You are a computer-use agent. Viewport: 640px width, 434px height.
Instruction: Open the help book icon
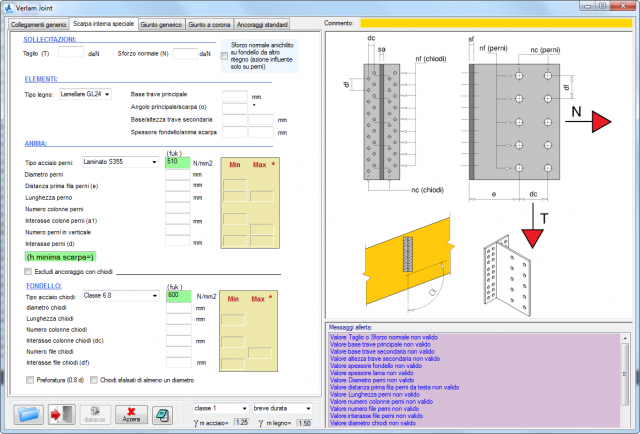(162, 415)
